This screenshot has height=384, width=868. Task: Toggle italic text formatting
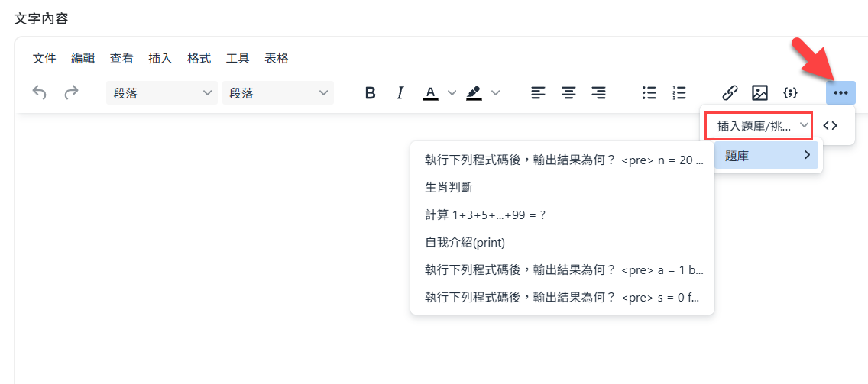click(x=400, y=93)
